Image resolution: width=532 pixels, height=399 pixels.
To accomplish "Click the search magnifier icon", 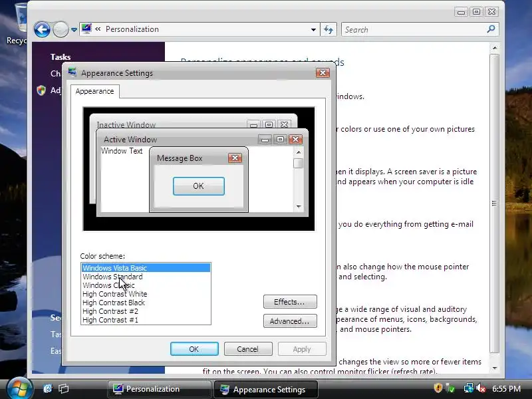I will tap(491, 29).
